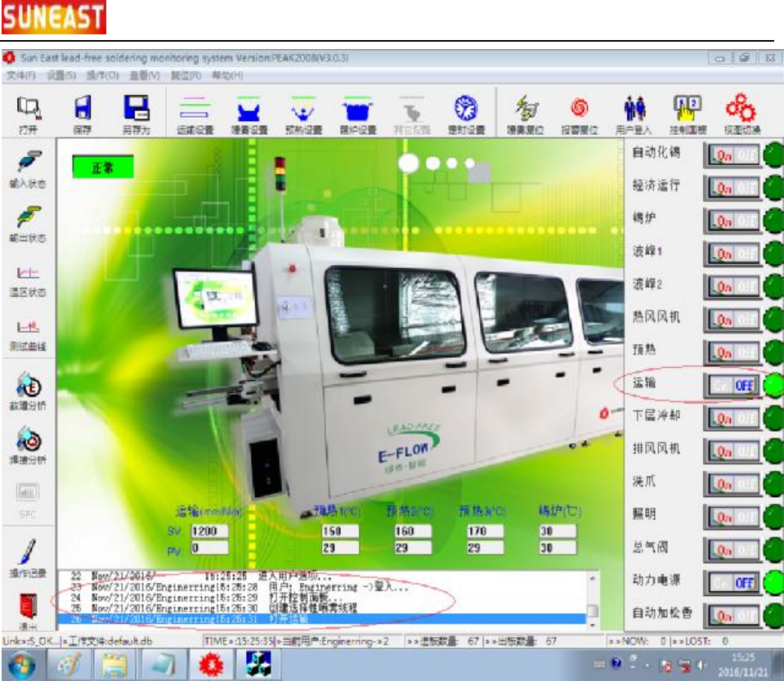This screenshot has height=681, width=784.
Task: Show 输出状态 output status in sidebar
Action: [28, 223]
